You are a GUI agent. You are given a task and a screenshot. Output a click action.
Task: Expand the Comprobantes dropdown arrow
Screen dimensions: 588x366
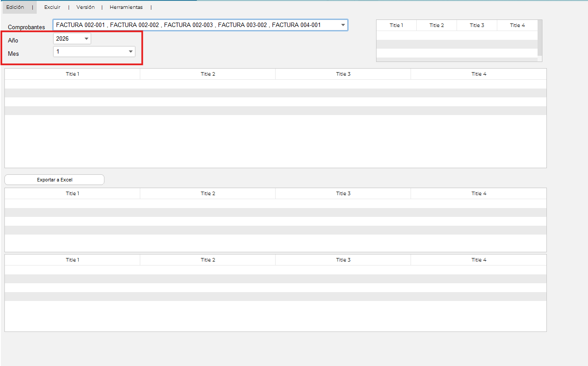pyautogui.click(x=343, y=25)
